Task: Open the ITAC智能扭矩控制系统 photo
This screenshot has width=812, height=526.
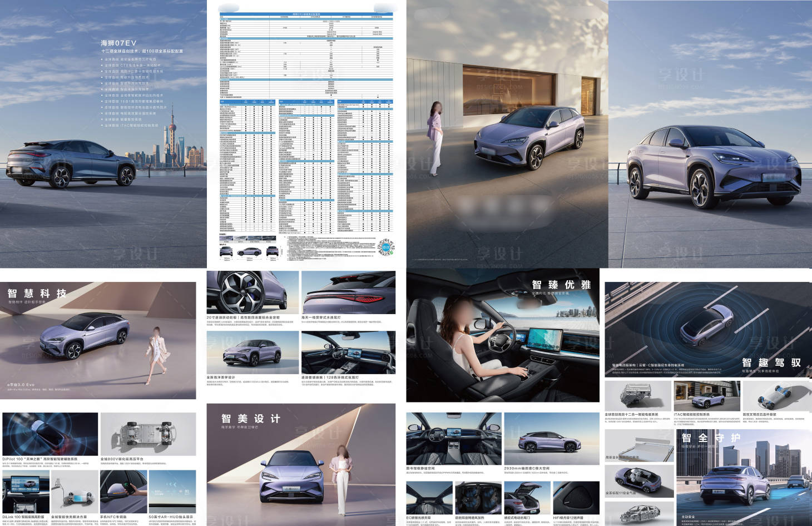Action: (707, 396)
